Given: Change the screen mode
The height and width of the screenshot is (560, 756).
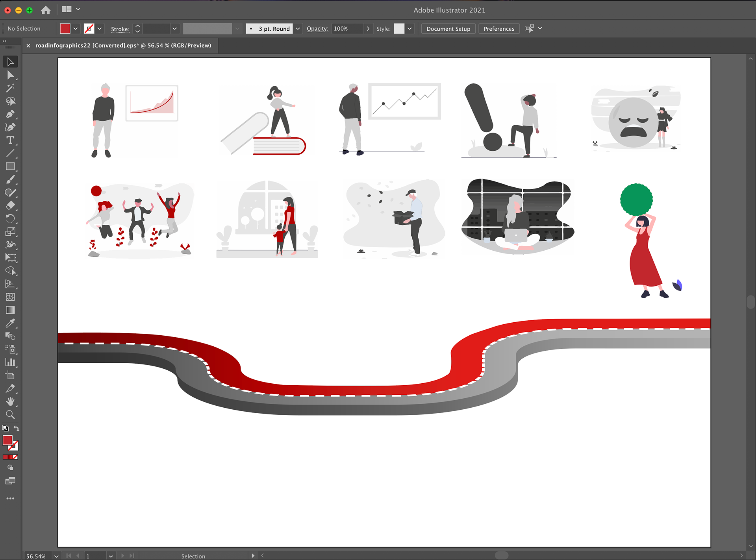Looking at the screenshot, I should [x=11, y=481].
